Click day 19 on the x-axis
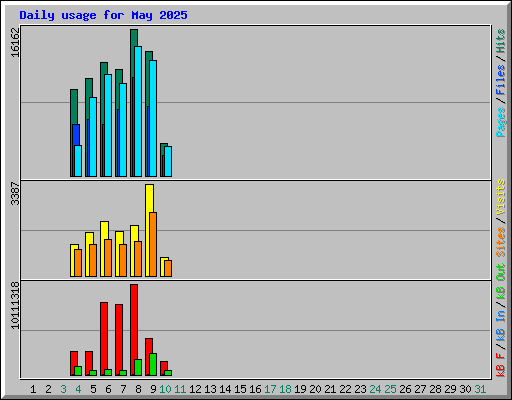Viewport: 512px width, 400px height. tap(300, 389)
